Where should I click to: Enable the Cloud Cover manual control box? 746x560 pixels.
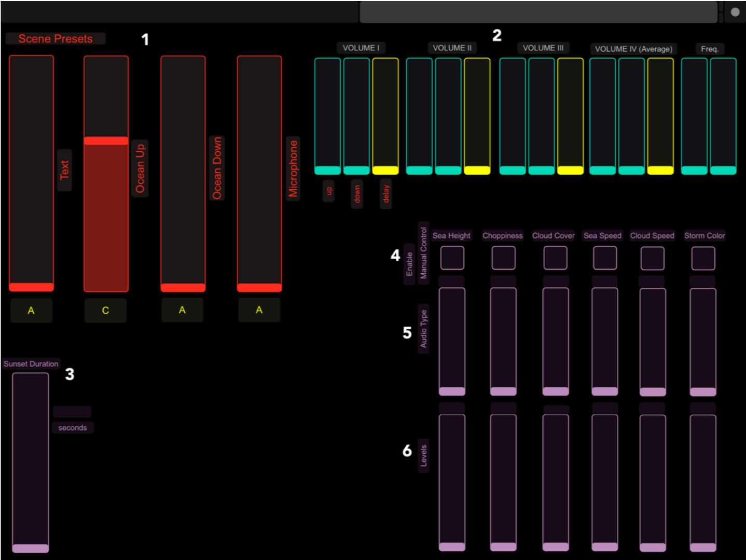coord(555,258)
